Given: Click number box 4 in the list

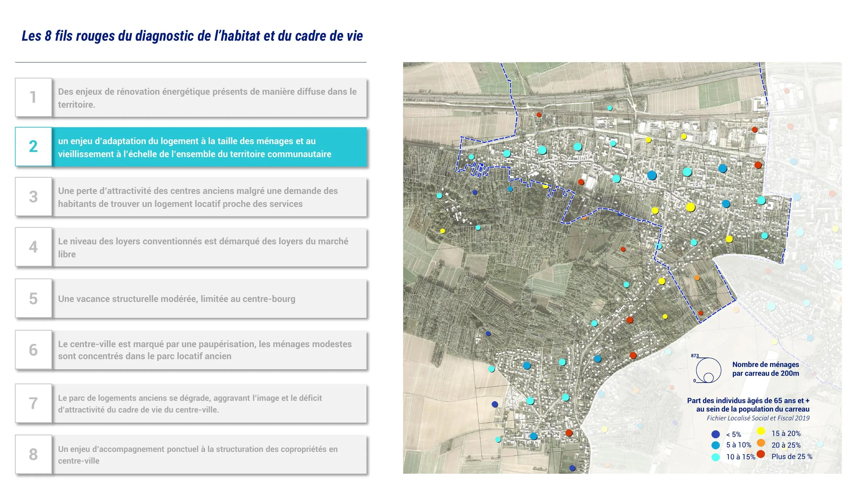Looking at the screenshot, I should pyautogui.click(x=33, y=247).
